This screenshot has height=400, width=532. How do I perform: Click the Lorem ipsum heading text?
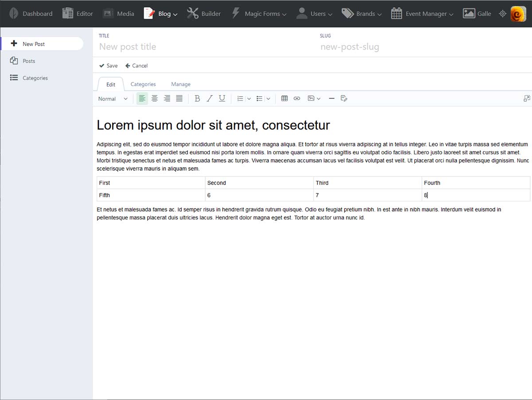(213, 125)
